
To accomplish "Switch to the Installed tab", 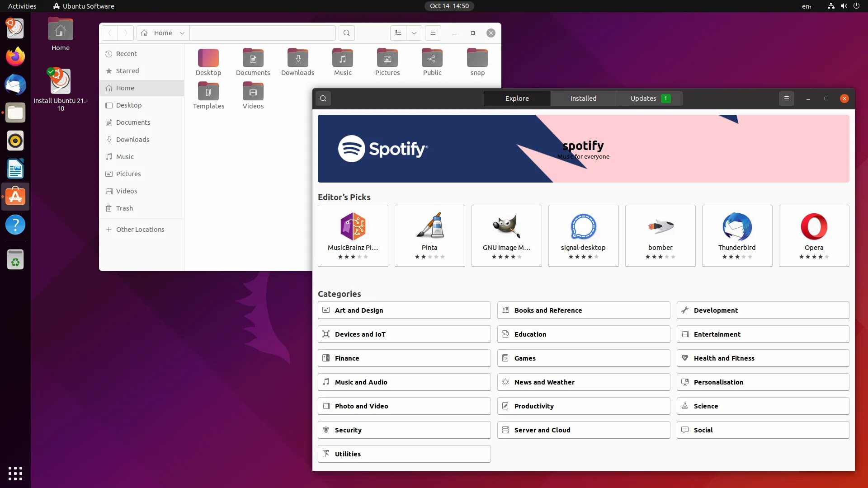I will click(x=583, y=99).
